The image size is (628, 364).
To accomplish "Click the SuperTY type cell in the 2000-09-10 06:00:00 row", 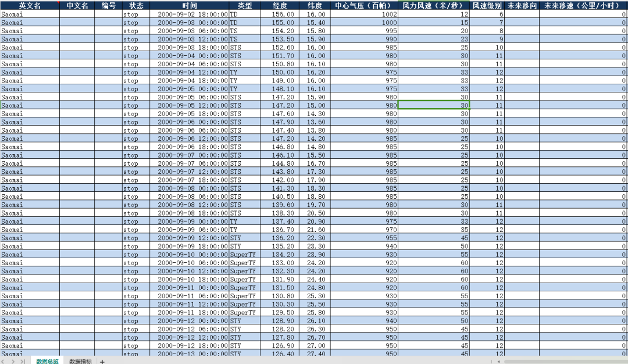I will coord(245,263).
